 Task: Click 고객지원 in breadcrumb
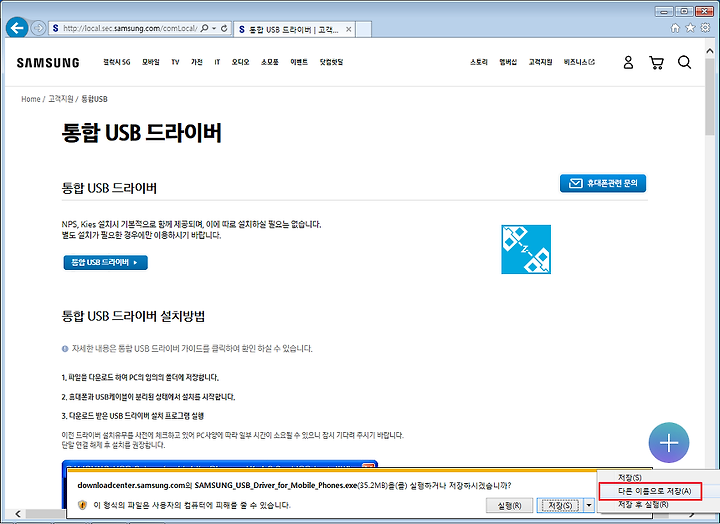point(61,99)
